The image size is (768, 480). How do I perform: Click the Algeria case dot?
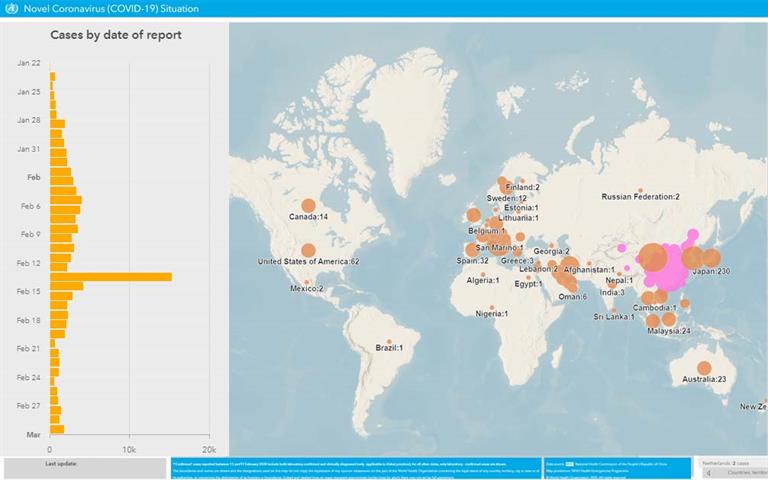coord(483,273)
